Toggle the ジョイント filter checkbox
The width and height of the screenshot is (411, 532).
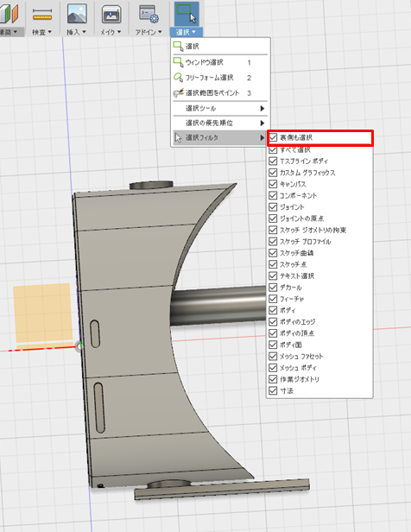tap(273, 207)
